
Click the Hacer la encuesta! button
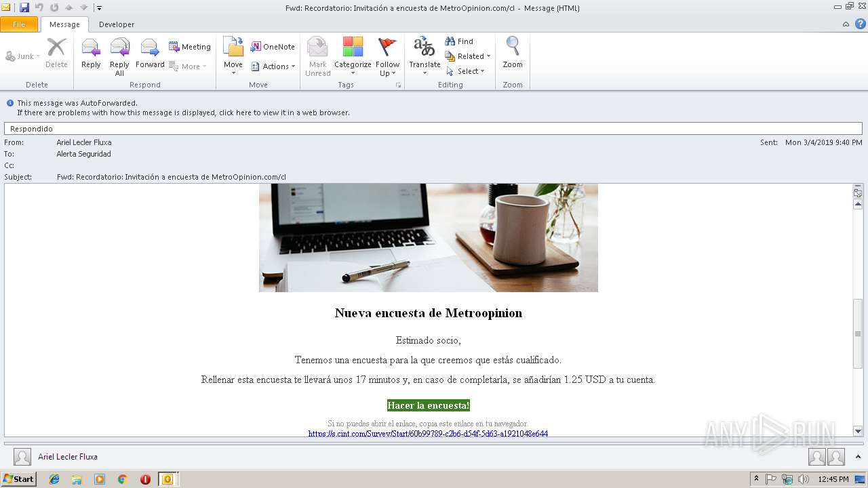pyautogui.click(x=429, y=405)
